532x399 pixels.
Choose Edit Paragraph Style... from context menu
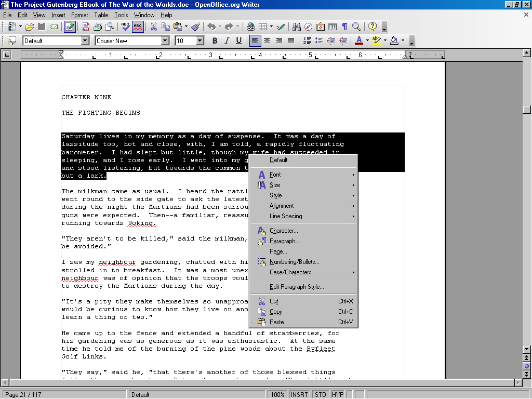[x=297, y=287]
